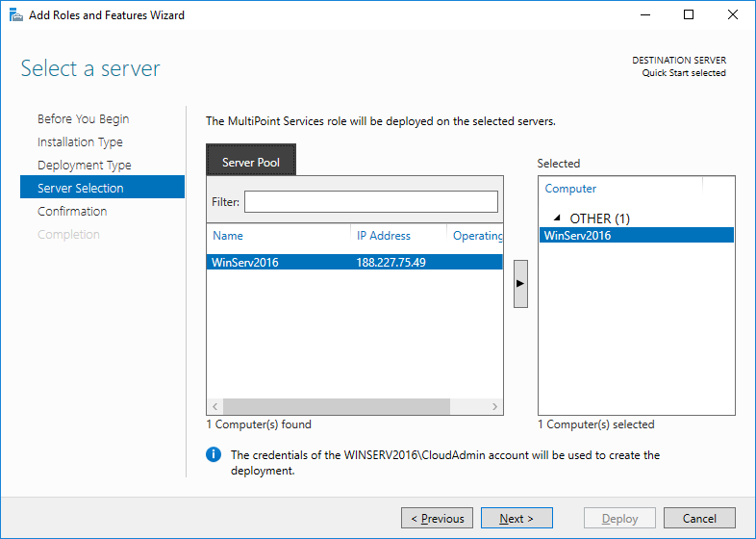Click the Computer column header
The height and width of the screenshot is (539, 756).
pos(571,189)
